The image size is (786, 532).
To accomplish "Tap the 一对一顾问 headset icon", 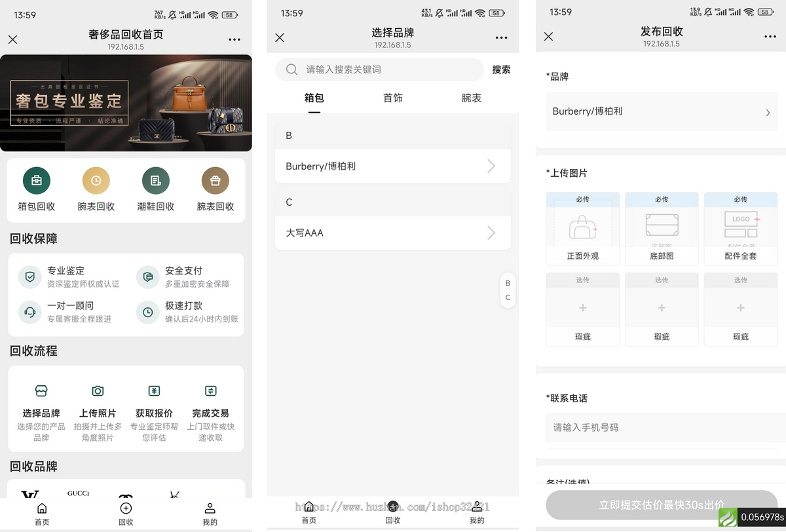I will pyautogui.click(x=29, y=313).
